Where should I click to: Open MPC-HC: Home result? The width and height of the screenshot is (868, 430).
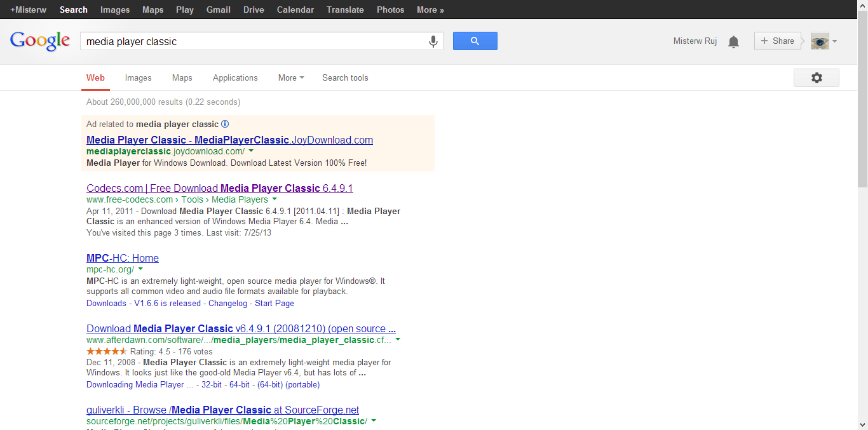pos(123,258)
